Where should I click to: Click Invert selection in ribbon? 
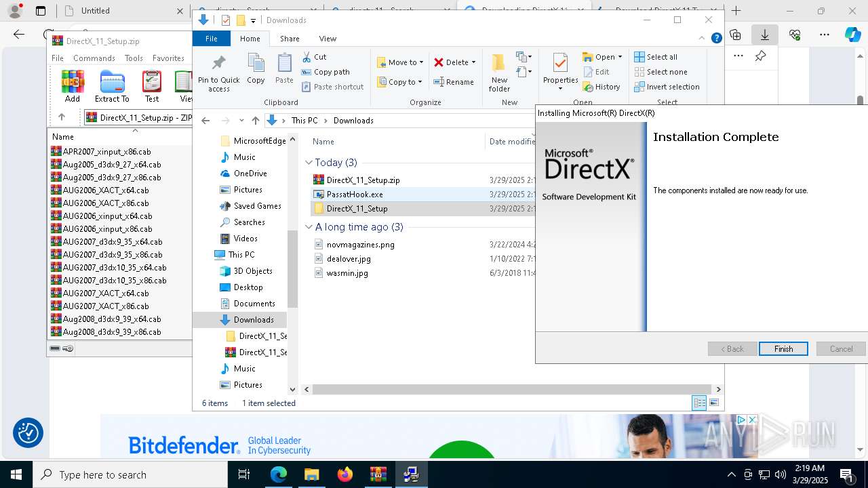[667, 87]
